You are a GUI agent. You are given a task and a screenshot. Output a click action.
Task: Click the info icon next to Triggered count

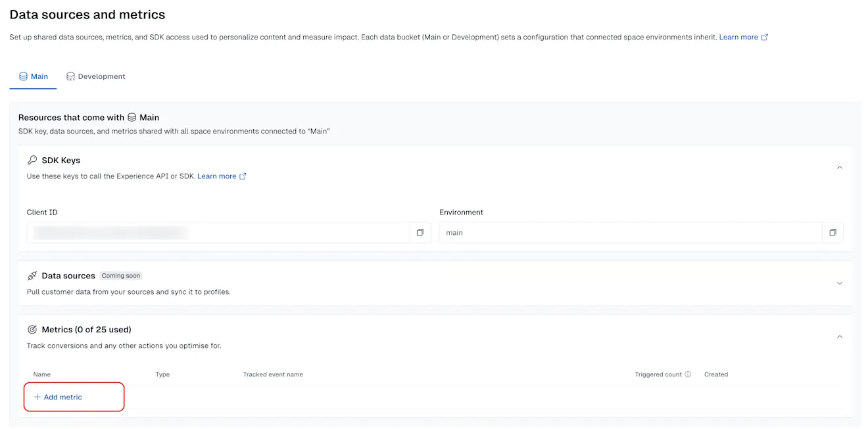click(x=688, y=374)
